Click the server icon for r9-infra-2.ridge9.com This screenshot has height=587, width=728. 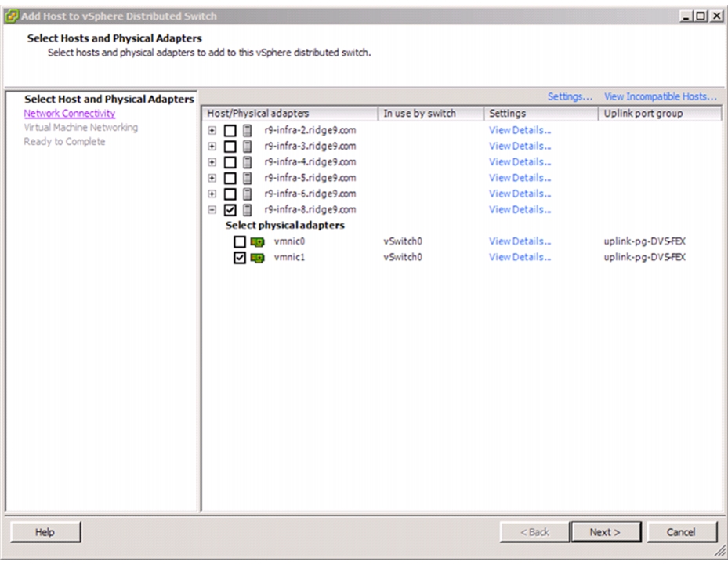(248, 131)
